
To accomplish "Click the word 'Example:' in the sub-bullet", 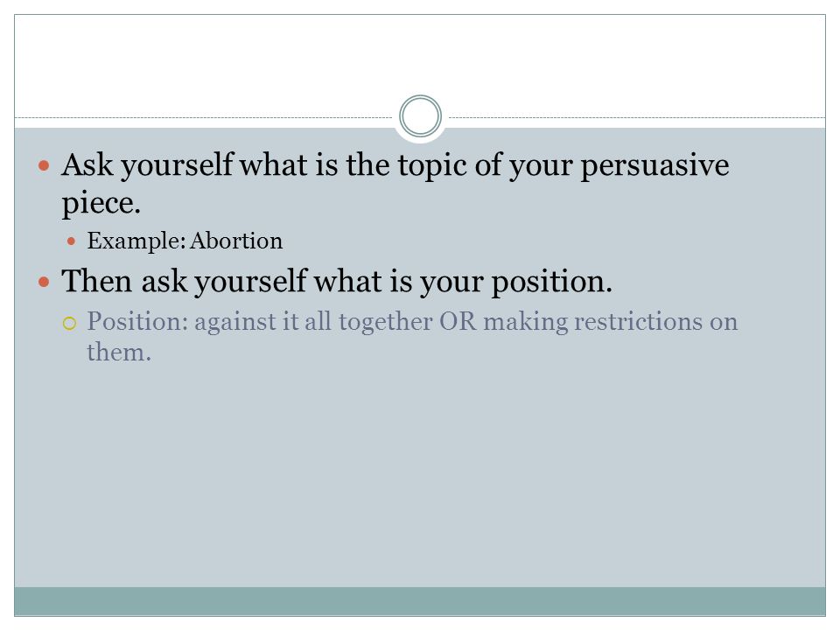I will pos(136,241).
